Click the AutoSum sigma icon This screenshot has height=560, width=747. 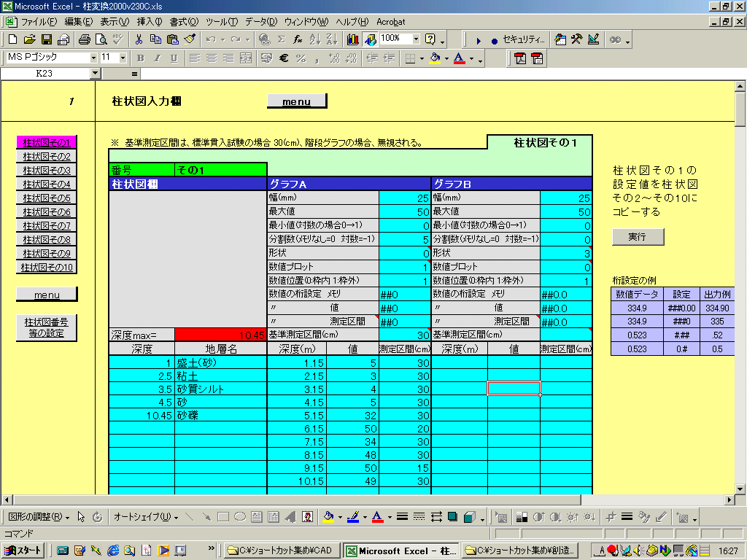[x=282, y=39]
